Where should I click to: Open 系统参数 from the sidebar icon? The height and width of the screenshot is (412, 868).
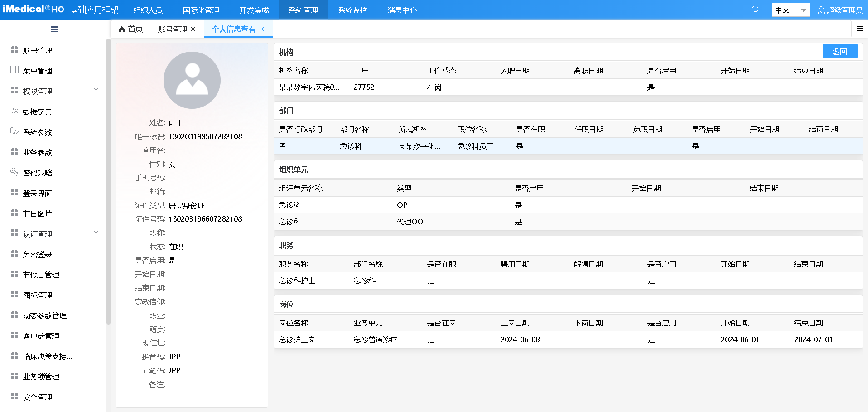tap(14, 131)
